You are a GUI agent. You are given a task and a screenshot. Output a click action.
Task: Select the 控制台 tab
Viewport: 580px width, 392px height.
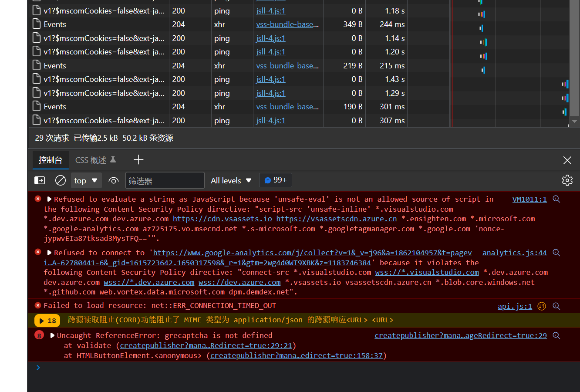[x=51, y=159]
